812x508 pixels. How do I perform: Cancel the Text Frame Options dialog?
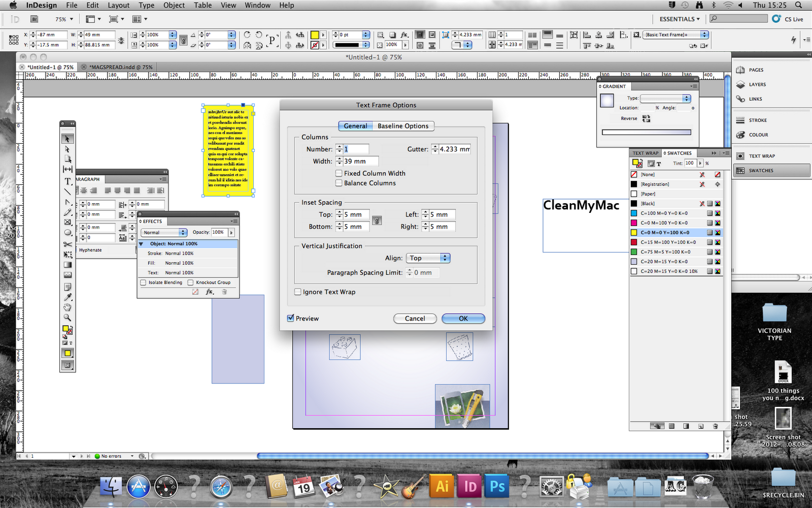[x=415, y=319]
